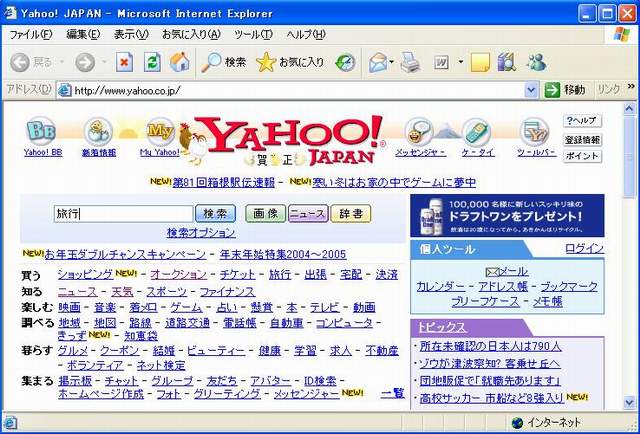Click the Internet zone globe in status bar
Image resolution: width=640 pixels, height=434 pixels.
517,423
